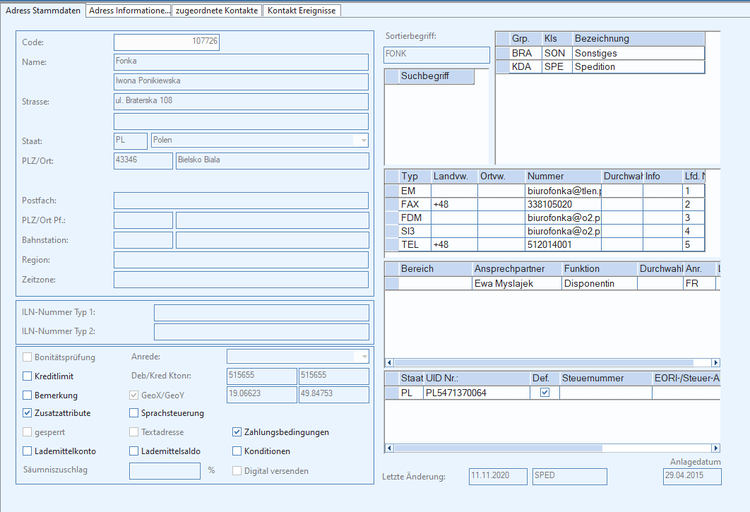Click left scroll arrow of contacts list scrollbar
The image size is (750, 512).
point(389,363)
